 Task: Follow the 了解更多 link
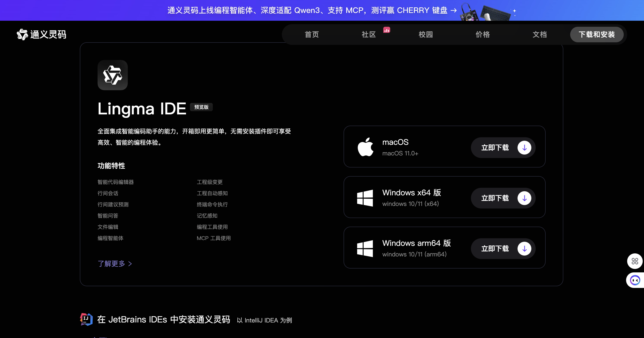tap(115, 264)
